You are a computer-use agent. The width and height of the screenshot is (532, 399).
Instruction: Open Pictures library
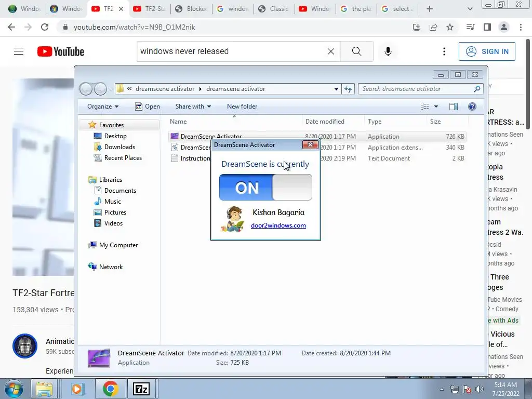tap(115, 212)
